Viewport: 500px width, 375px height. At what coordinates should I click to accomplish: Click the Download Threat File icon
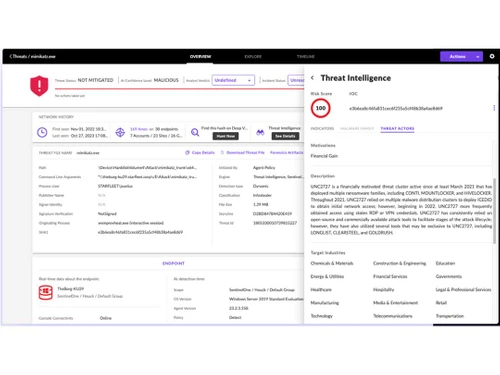(222, 153)
